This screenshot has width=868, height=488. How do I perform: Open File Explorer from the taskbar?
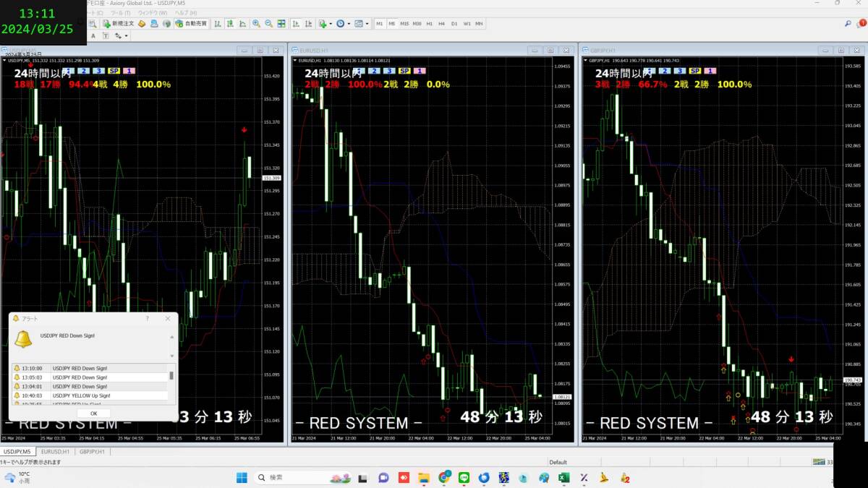(424, 477)
